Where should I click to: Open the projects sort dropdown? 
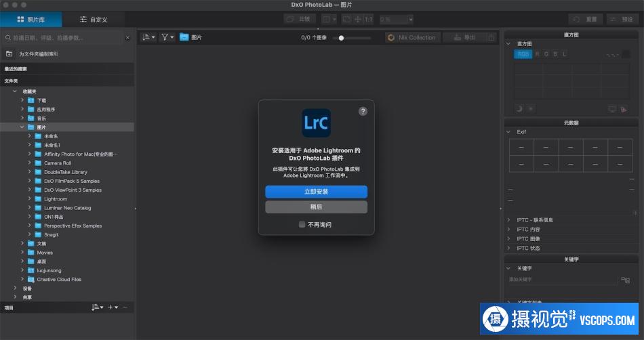tap(98, 307)
